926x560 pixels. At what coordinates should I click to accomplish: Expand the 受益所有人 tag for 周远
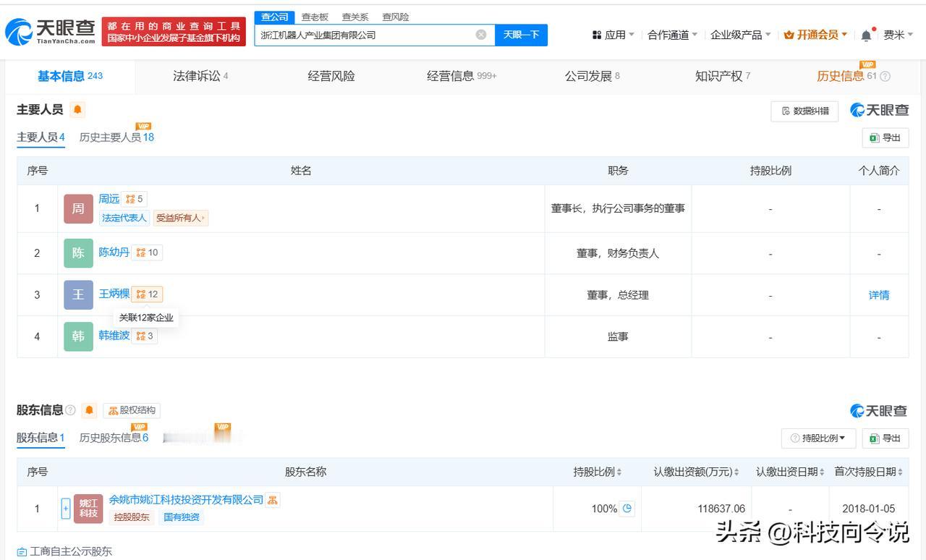180,218
